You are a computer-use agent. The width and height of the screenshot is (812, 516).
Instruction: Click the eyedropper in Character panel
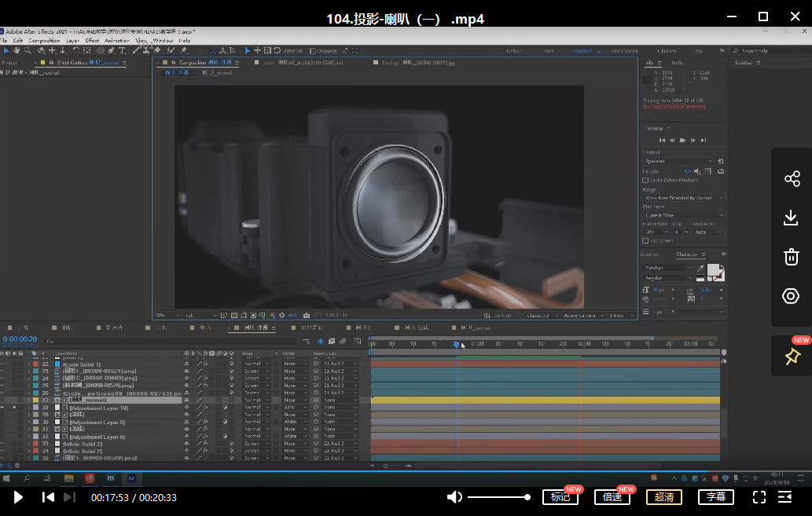700,268
